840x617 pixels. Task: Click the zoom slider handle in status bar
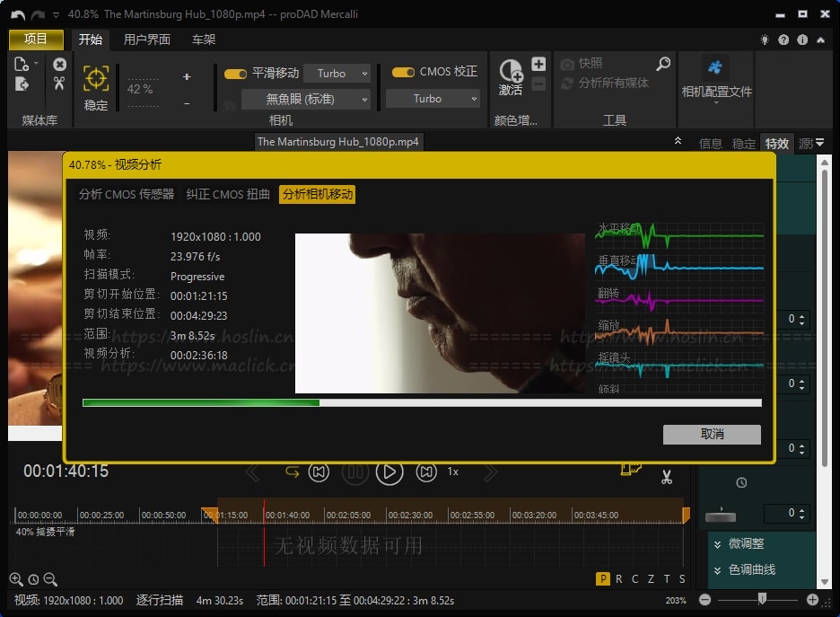[762, 599]
